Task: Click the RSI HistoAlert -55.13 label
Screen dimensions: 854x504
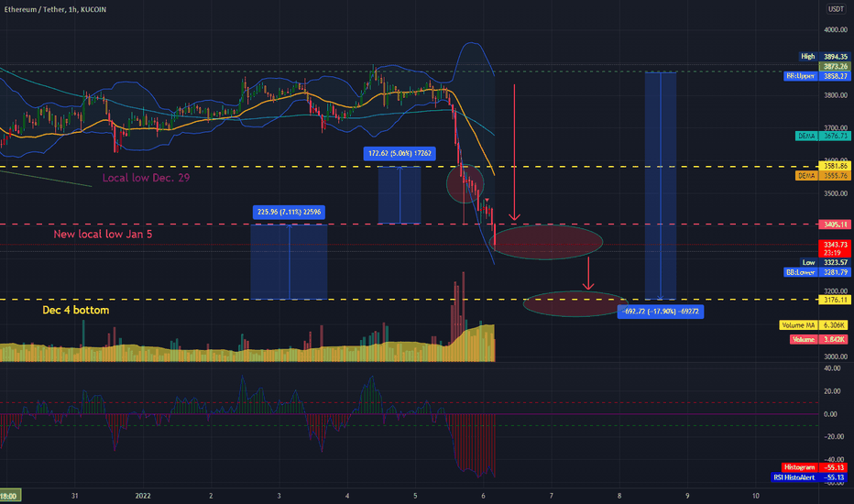Action: [x=809, y=477]
